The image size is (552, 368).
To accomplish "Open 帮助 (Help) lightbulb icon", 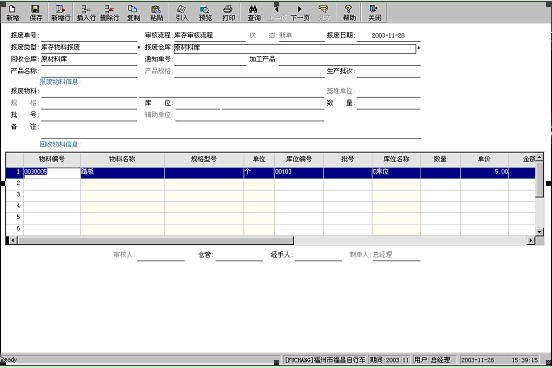I will 349,13.
